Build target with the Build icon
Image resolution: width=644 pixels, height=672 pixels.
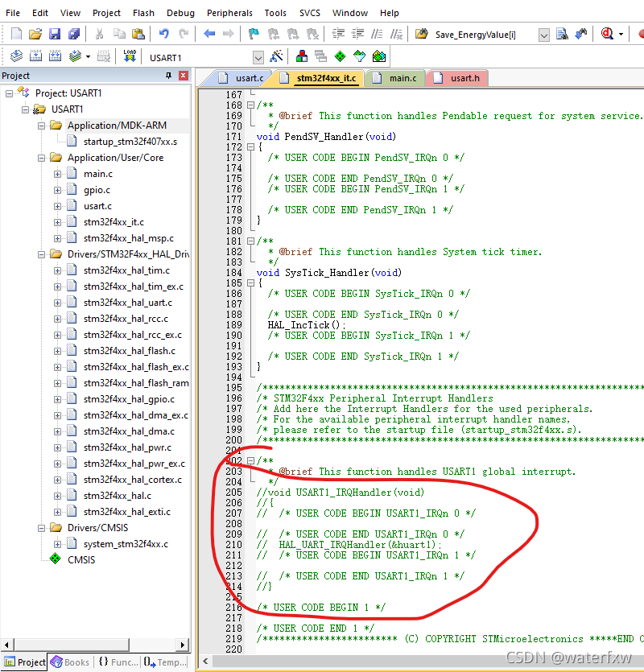pyautogui.click(x=35, y=56)
